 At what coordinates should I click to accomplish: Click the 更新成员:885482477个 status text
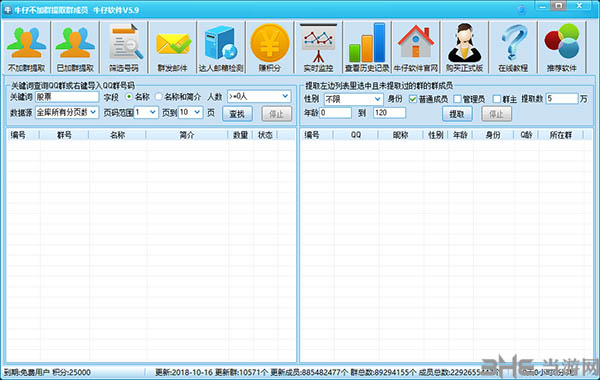309,372
